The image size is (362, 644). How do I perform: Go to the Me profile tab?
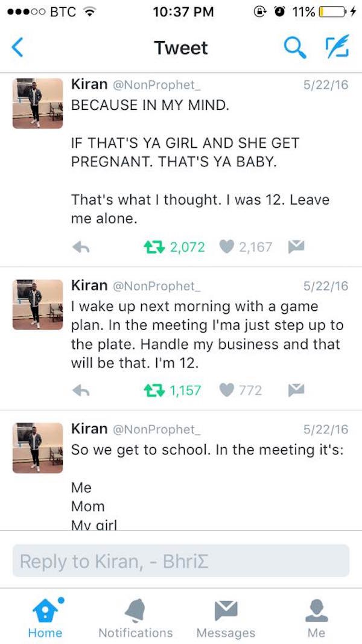316,617
